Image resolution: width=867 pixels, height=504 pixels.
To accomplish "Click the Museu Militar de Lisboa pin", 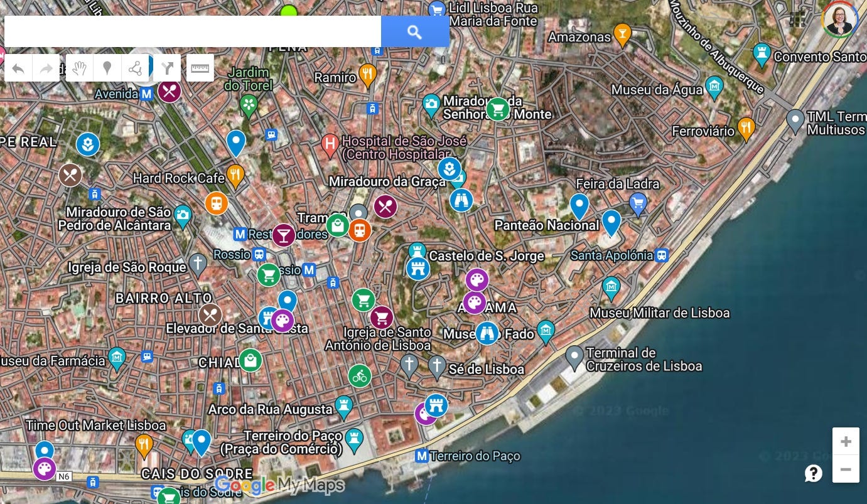I will pyautogui.click(x=611, y=287).
